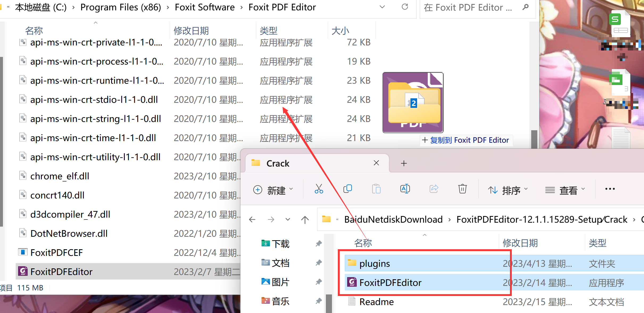
Task: Click the Delete (trash) icon on the toolbar
Action: [462, 189]
